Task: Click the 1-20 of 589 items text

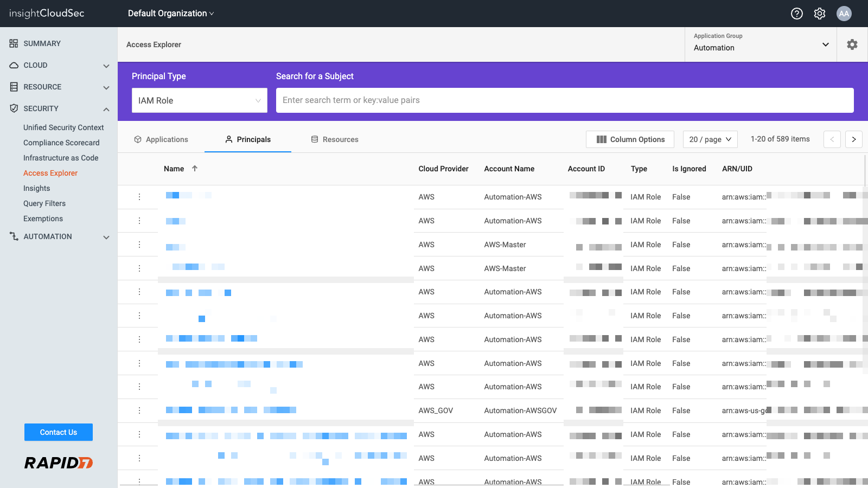Action: [x=780, y=139]
